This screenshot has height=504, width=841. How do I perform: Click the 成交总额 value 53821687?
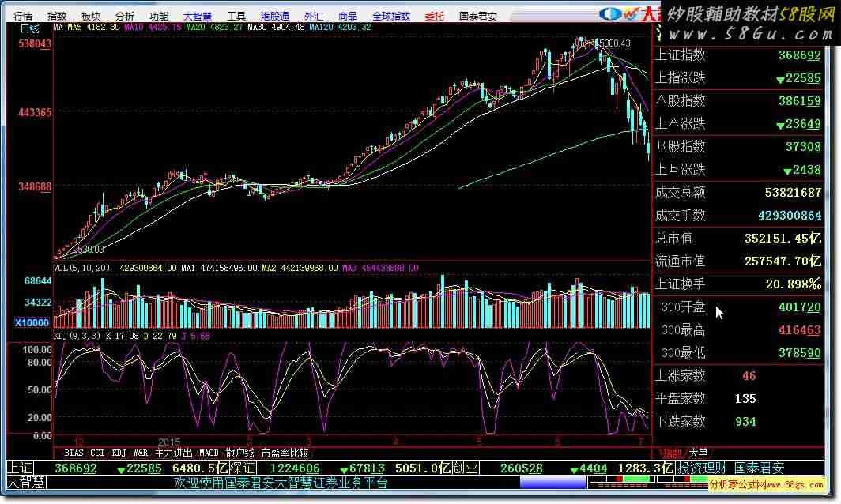click(x=793, y=192)
